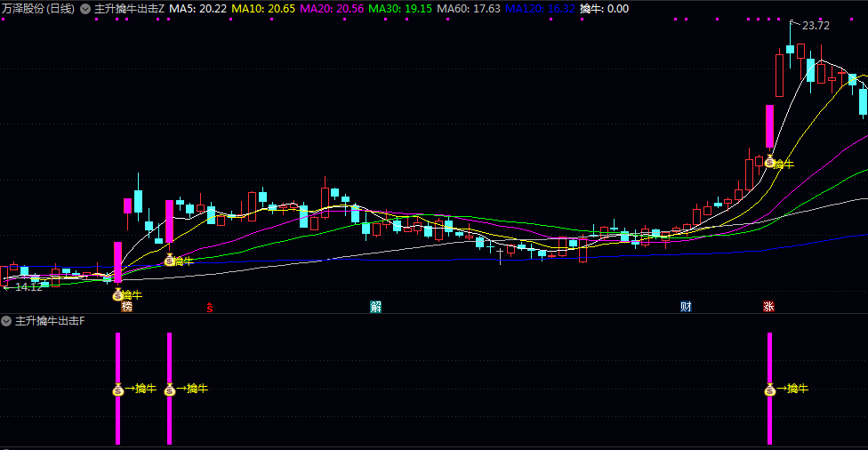Open the 榜 event marker
Viewport: 868px width, 450px height.
(127, 307)
